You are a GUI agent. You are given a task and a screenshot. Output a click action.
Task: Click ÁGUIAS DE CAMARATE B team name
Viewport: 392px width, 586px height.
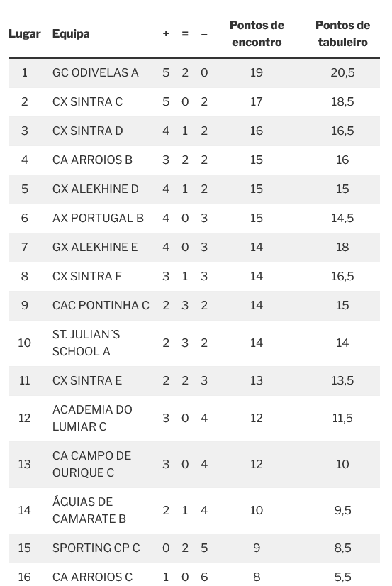coord(89,510)
